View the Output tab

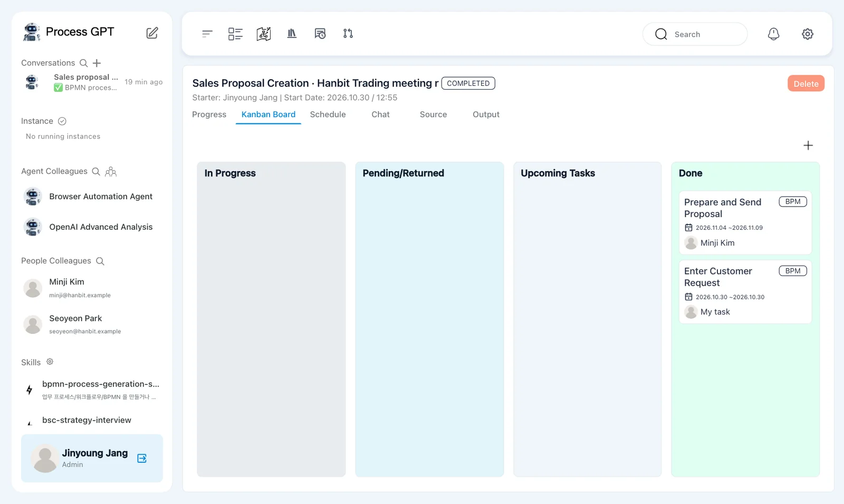486,114
